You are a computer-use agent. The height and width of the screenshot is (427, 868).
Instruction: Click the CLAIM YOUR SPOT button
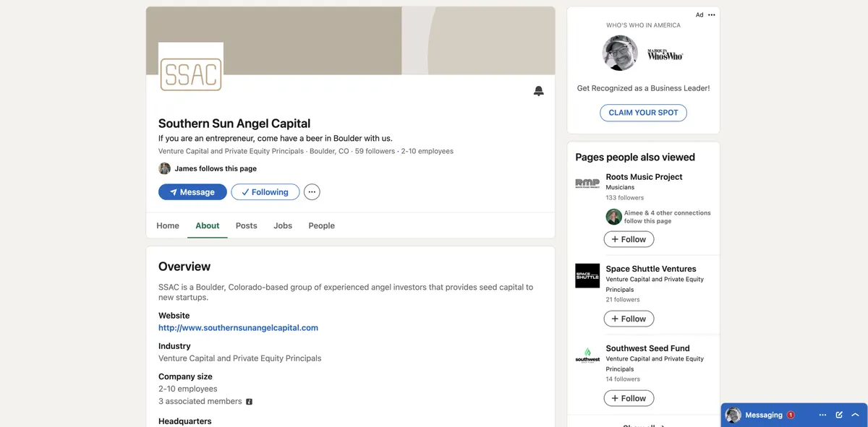tap(644, 113)
